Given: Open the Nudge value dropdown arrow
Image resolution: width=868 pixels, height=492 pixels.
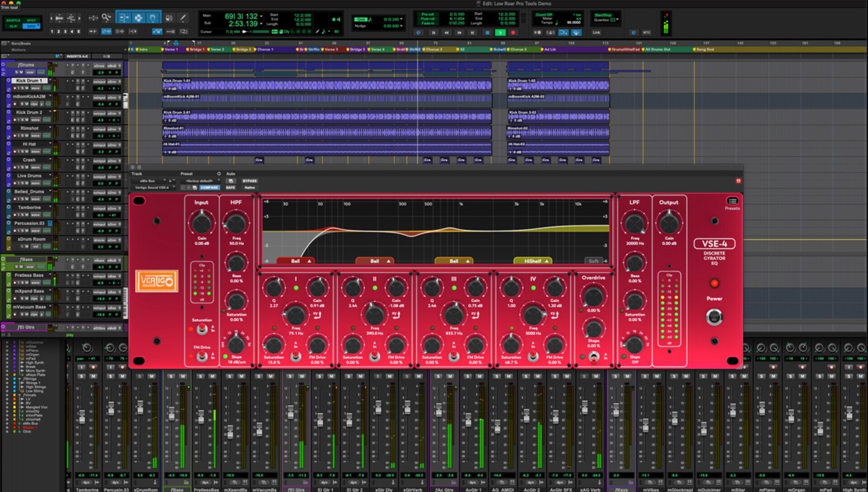Looking at the screenshot, I should (x=402, y=26).
